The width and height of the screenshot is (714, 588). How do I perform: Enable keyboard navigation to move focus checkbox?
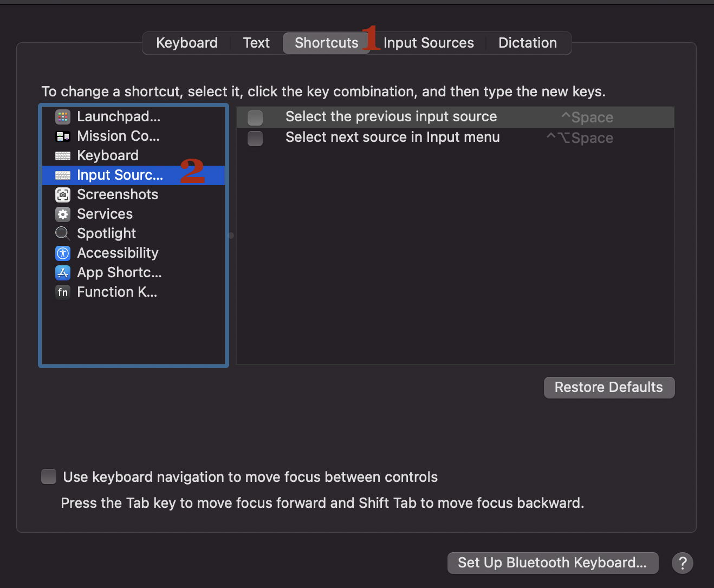click(49, 476)
